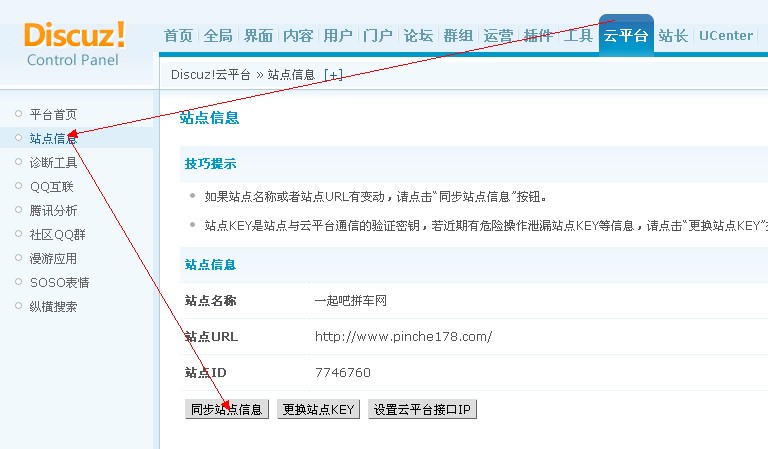Open 漫游应用 in the sidebar
Screen dimensions: 768x449
tap(53, 259)
